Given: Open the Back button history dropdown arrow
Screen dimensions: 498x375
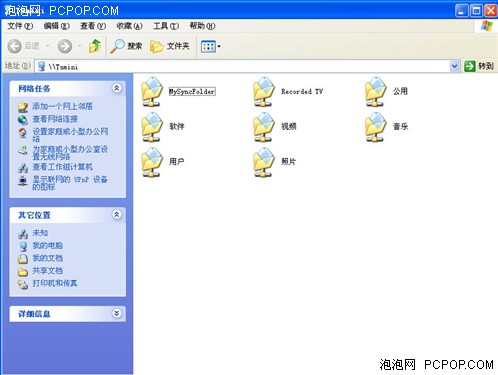Looking at the screenshot, I should coord(47,46).
